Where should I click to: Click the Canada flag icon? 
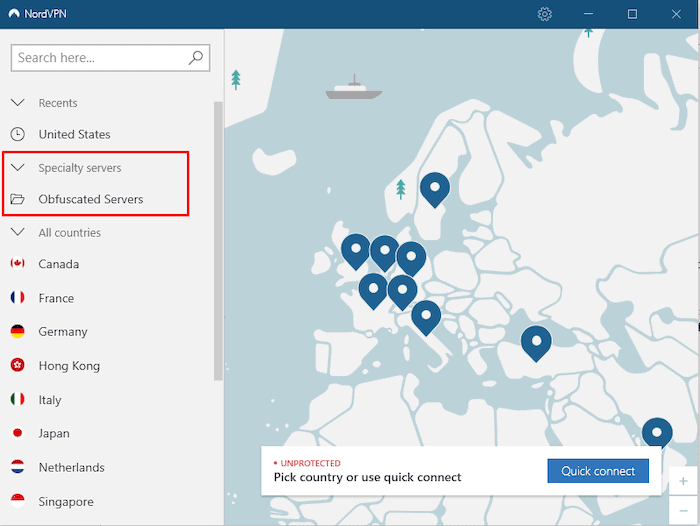(x=17, y=264)
